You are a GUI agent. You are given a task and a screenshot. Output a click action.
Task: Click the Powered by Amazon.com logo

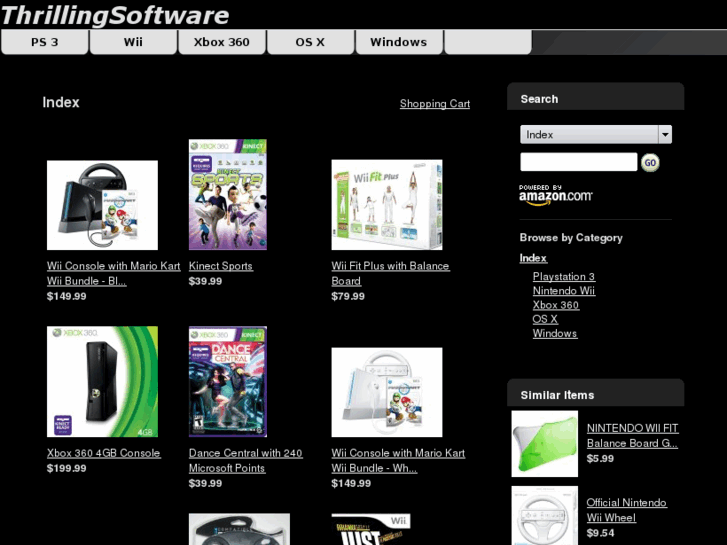555,195
